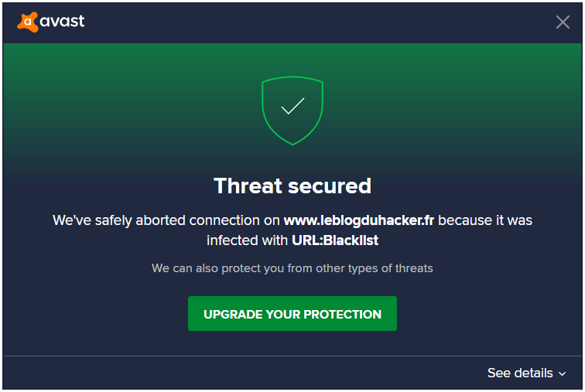Expand details with the chevron arrow
Screen dimensions: 585x392
[563, 373]
